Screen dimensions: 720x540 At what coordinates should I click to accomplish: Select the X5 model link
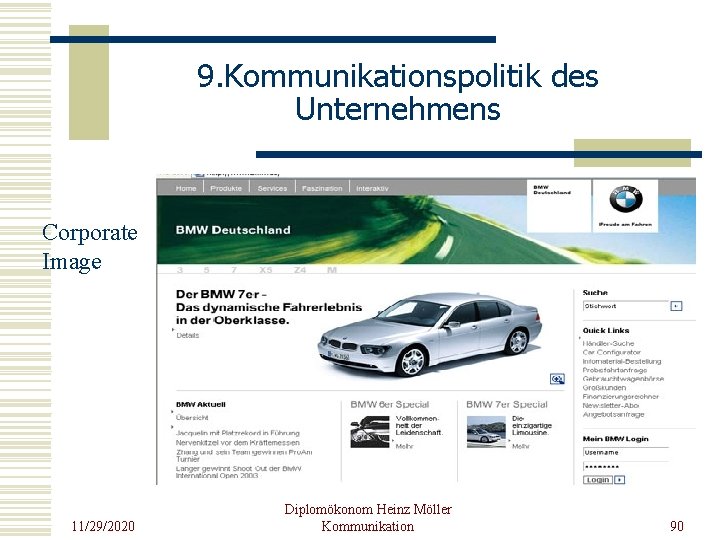click(x=265, y=270)
